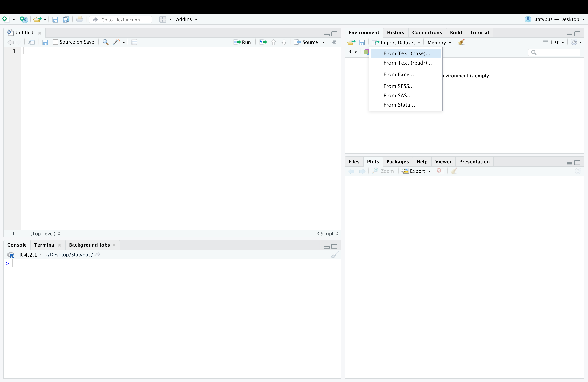Click the workspace panes grid icon
588x382 pixels.
click(163, 19)
